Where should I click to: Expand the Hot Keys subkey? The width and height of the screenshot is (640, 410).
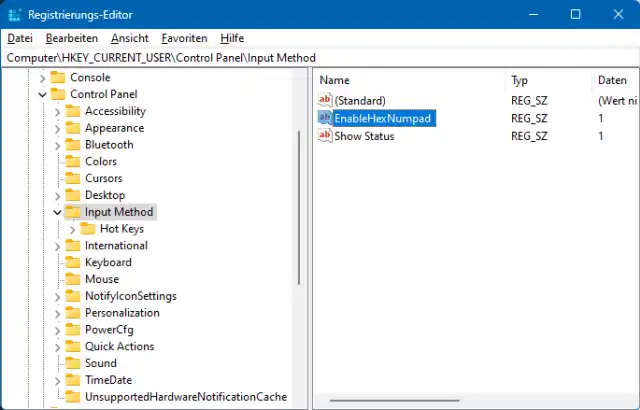[x=72, y=229]
